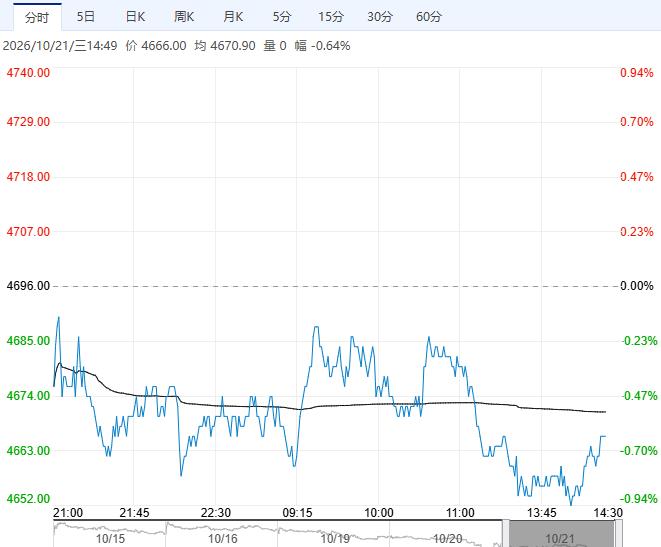Viewport: 661px width, 547px height.
Task: Click the 09:15 time axis label
Action: point(297,513)
